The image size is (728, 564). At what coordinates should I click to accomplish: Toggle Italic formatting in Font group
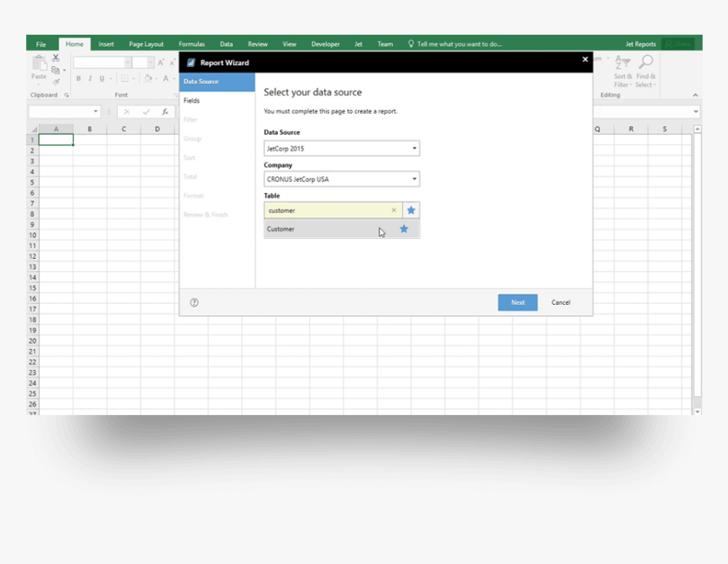[90, 79]
